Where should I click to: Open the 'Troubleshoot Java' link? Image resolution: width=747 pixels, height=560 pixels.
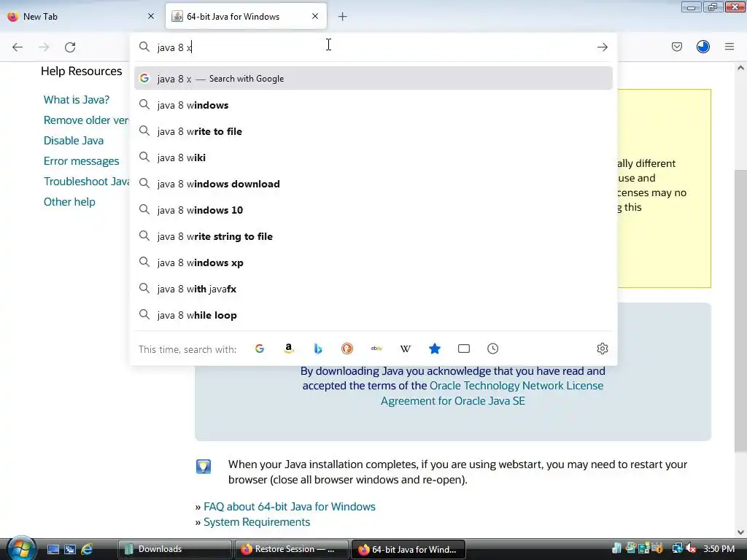tap(86, 182)
